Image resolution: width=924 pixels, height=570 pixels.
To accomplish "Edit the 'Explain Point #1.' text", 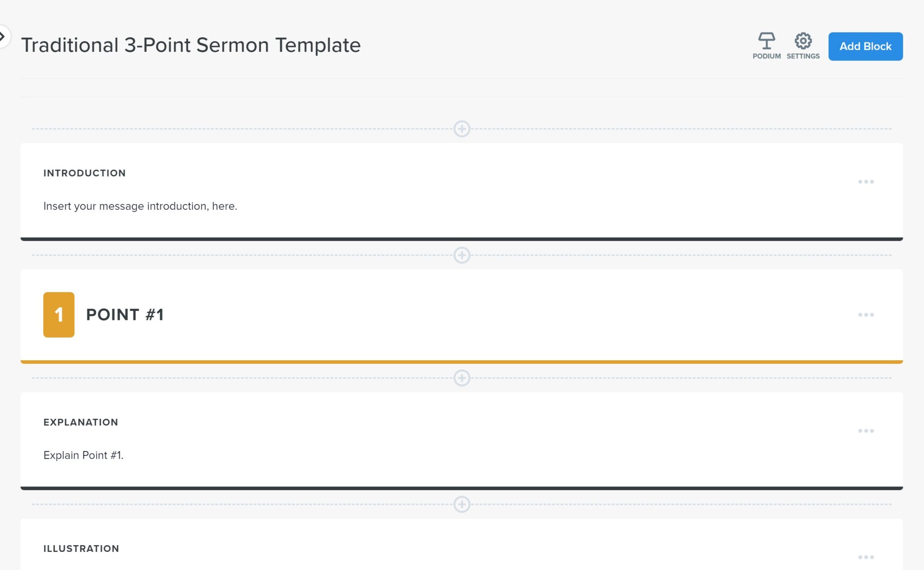I will point(85,455).
